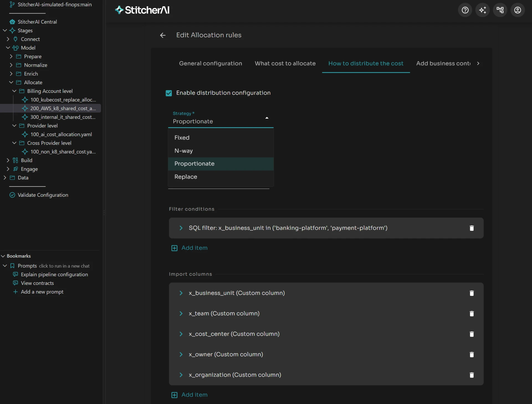Delete the SQL filter condition
This screenshot has height=404, width=532.
coord(472,228)
